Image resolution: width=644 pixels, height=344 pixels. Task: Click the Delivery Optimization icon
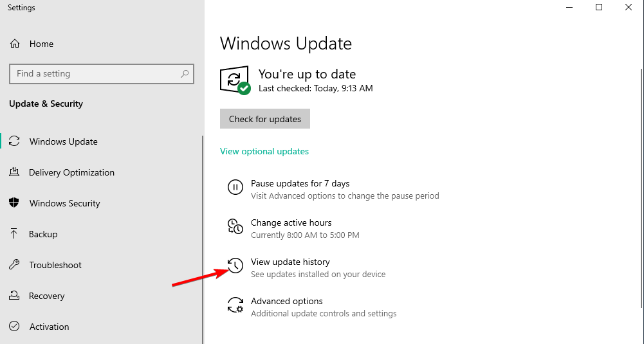pos(14,172)
